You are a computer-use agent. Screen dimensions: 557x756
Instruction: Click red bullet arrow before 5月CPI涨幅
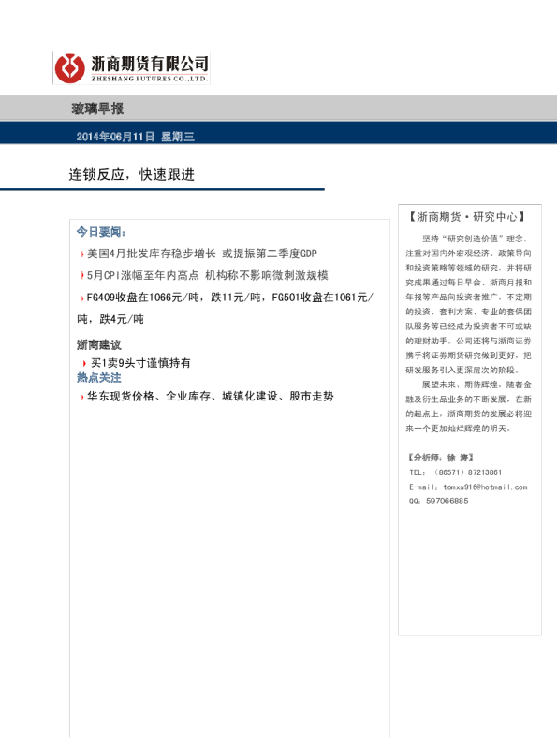tap(82, 276)
